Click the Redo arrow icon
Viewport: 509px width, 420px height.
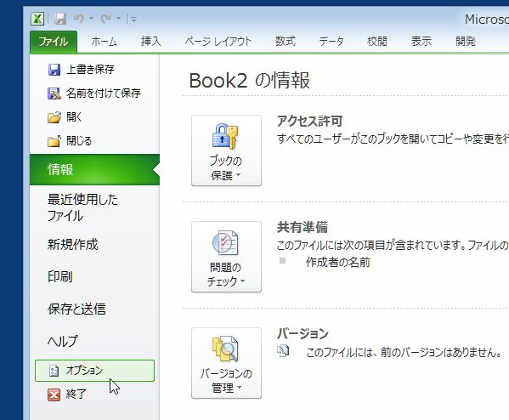[106, 19]
